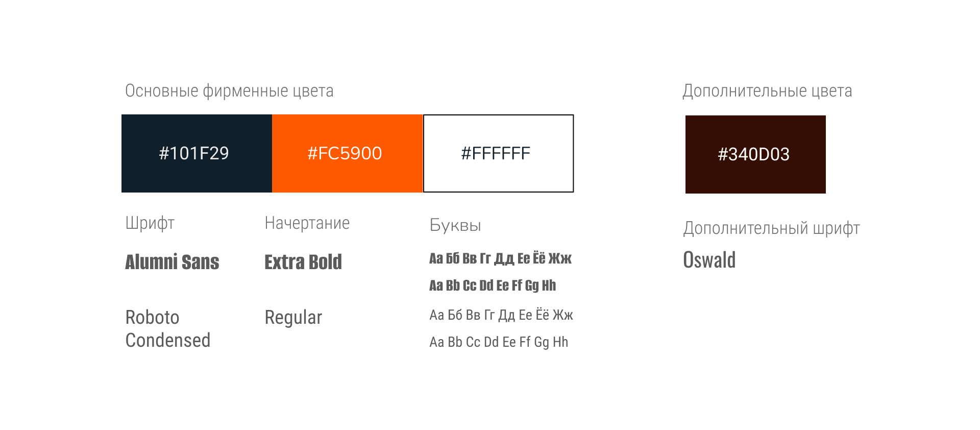Select the 'Oswald' font name
Screen dimensions: 980x430
[x=709, y=260]
